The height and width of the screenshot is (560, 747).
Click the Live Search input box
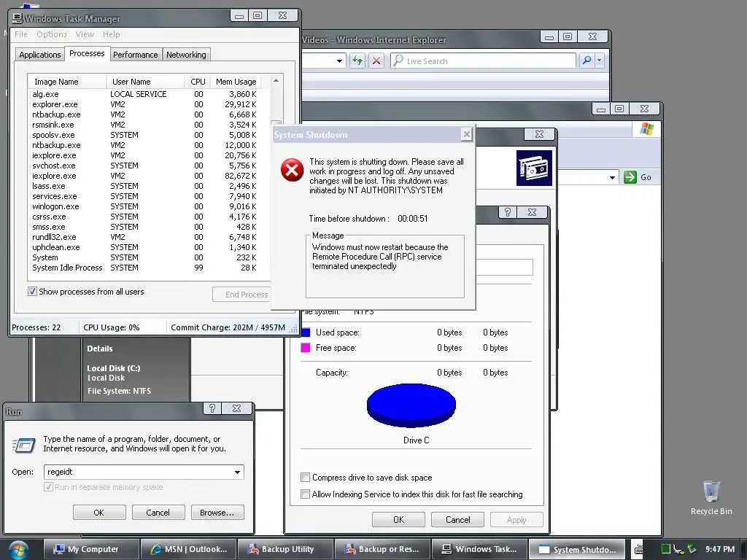[x=483, y=61]
